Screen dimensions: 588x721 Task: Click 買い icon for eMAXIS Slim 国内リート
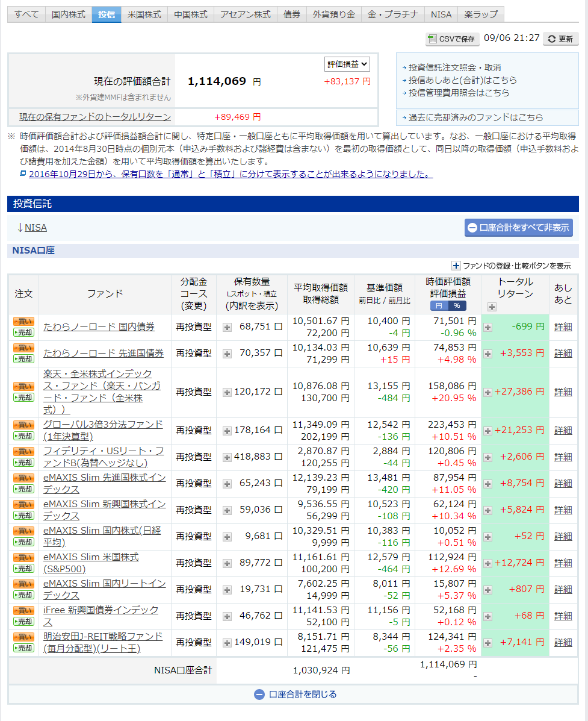coord(23,584)
